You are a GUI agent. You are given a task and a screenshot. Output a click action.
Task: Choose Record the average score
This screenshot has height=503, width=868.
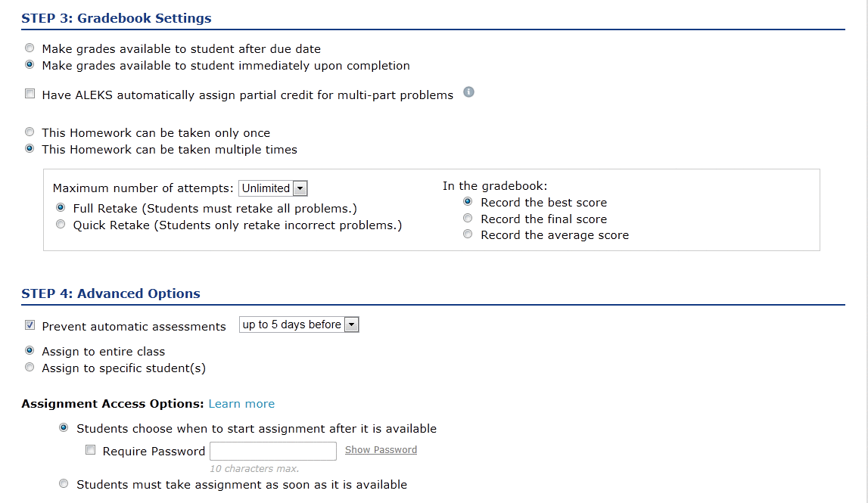468,234
